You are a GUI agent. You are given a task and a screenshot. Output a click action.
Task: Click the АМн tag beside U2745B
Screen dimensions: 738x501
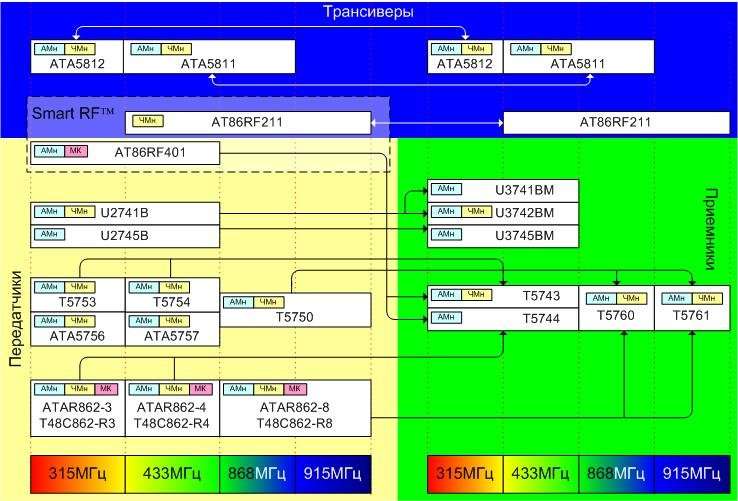49,234
